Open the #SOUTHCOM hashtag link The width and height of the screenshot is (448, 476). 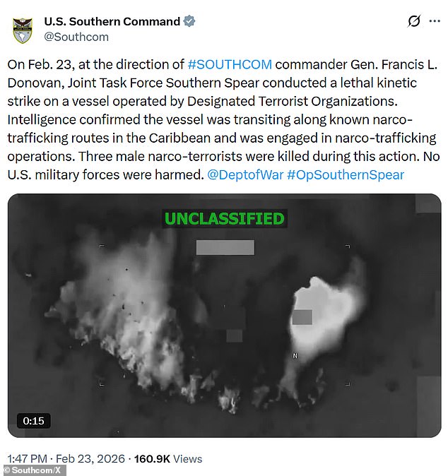[230, 65]
